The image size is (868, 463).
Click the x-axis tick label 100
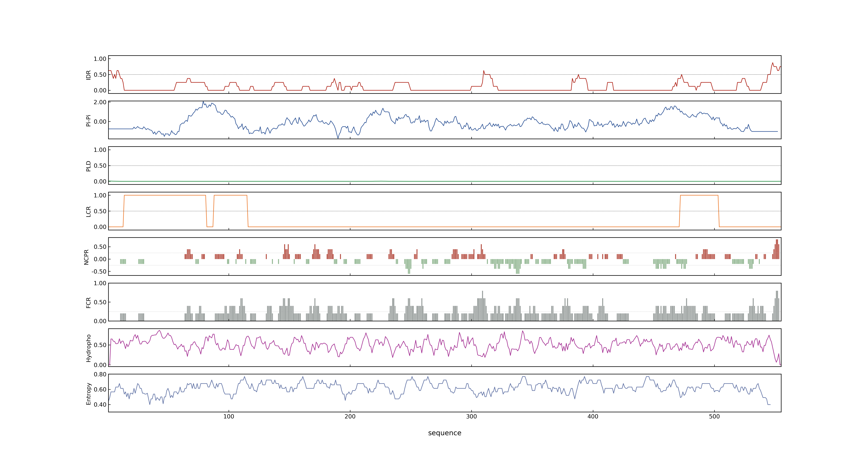[229, 416]
